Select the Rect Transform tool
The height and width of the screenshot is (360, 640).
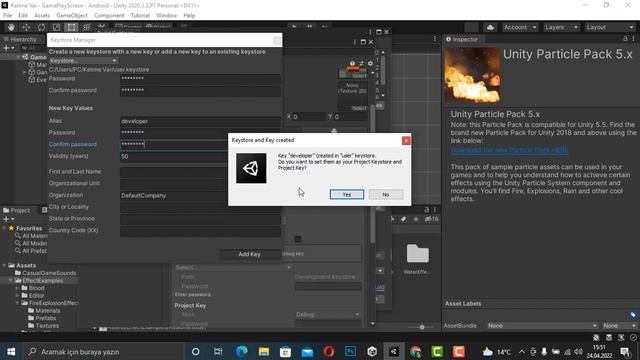tap(71, 27)
